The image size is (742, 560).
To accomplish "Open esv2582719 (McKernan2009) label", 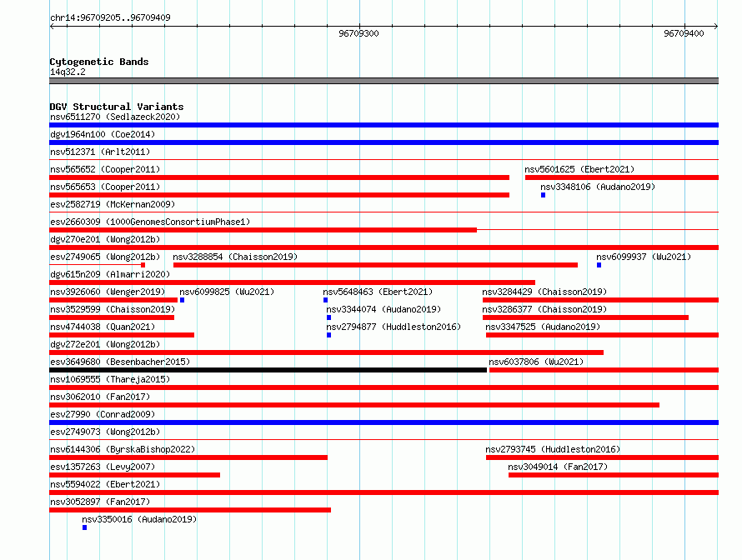I will (x=113, y=204).
